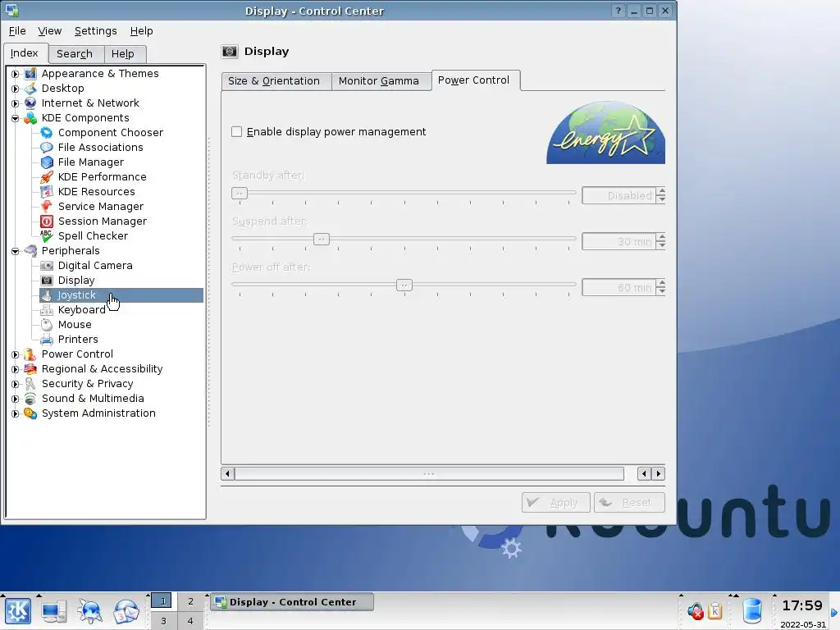Click the Security & Privacy icon
Image resolution: width=840 pixels, height=630 pixels.
(x=30, y=384)
